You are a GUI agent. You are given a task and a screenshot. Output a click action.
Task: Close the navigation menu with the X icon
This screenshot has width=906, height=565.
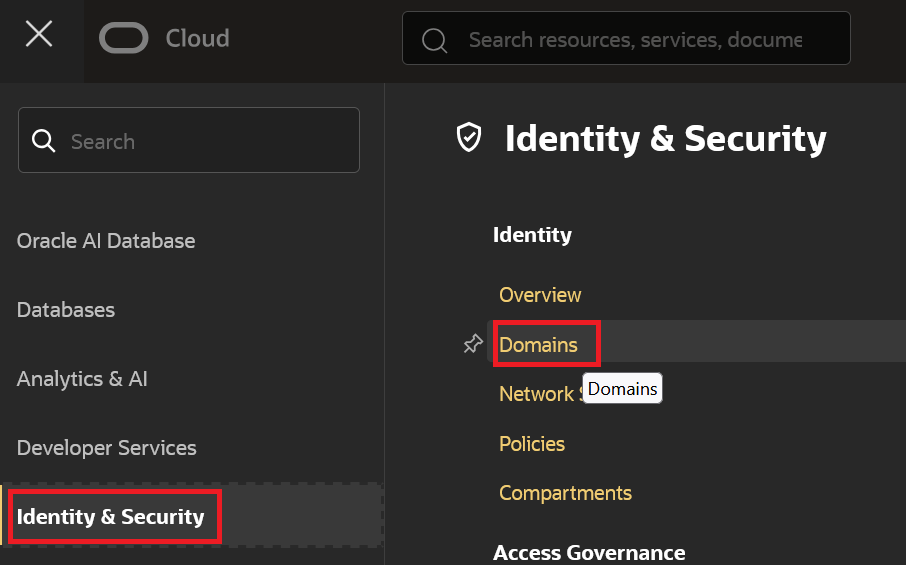[39, 35]
